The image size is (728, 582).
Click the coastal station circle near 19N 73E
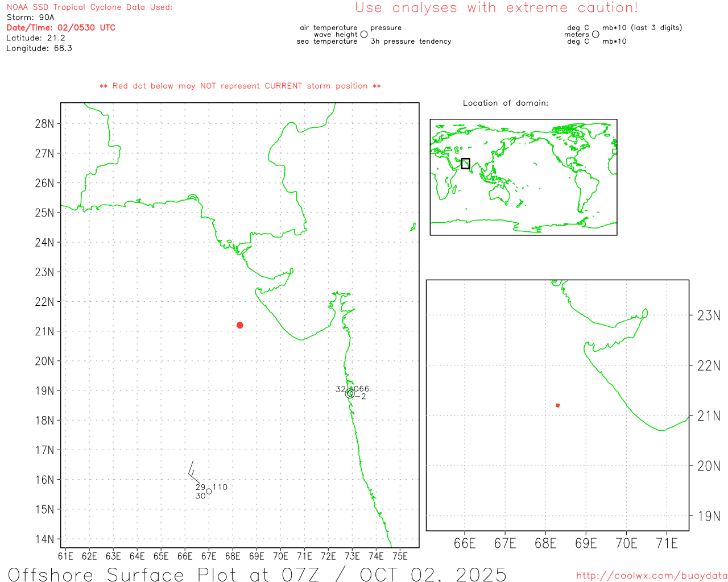point(350,393)
